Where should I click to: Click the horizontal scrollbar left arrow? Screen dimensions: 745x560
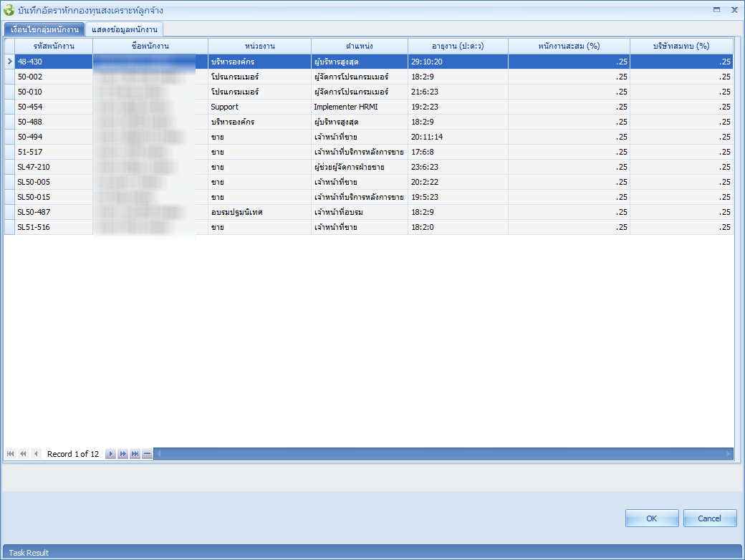(158, 454)
